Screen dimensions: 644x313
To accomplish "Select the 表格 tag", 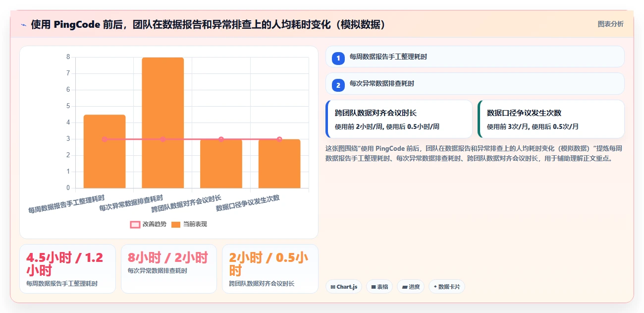I will point(379,287).
